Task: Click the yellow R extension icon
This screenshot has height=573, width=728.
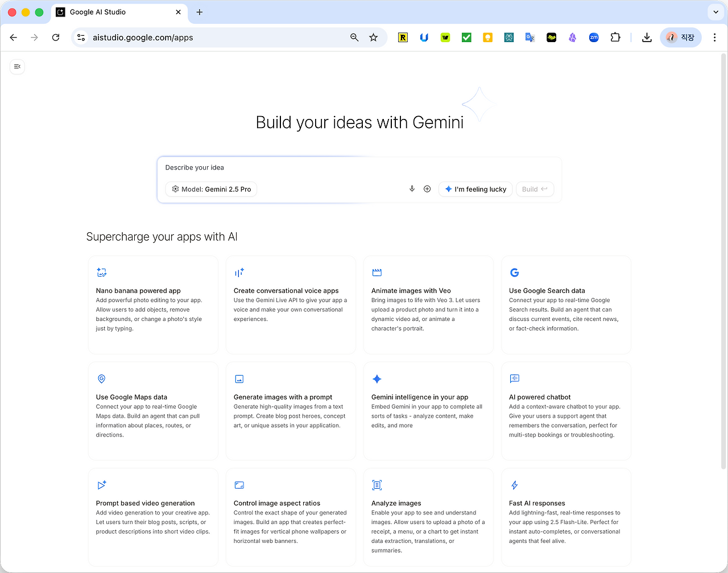Action: point(403,38)
